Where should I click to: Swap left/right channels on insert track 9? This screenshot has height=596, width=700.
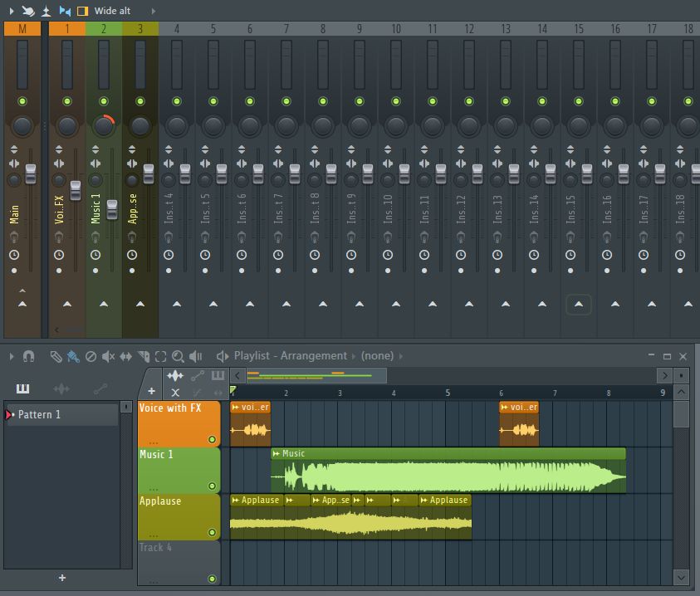pos(351,164)
